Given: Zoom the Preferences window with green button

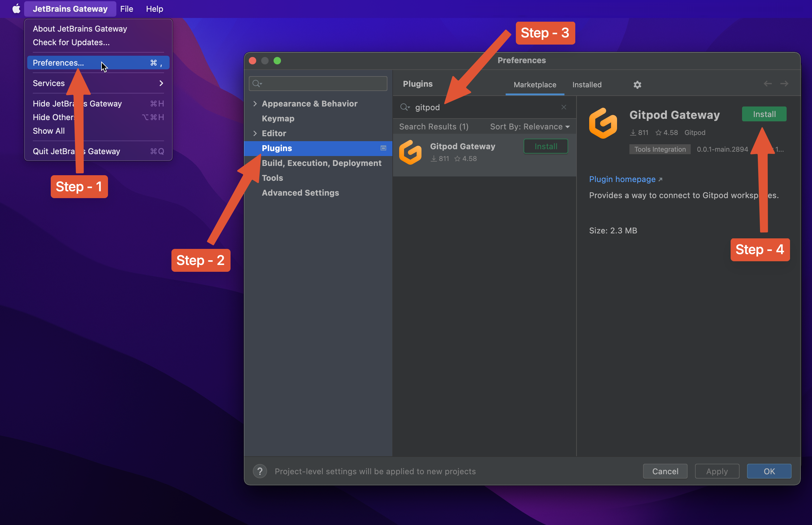Looking at the screenshot, I should [x=277, y=61].
